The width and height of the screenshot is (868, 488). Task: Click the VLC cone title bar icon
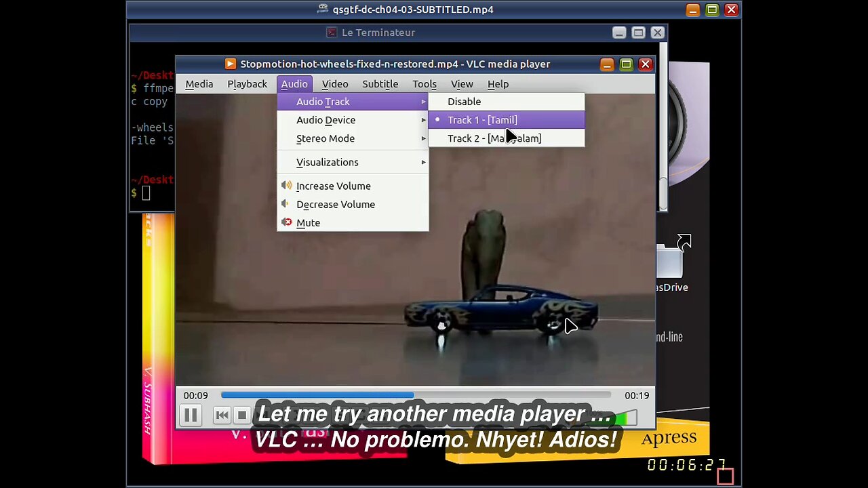tap(231, 64)
